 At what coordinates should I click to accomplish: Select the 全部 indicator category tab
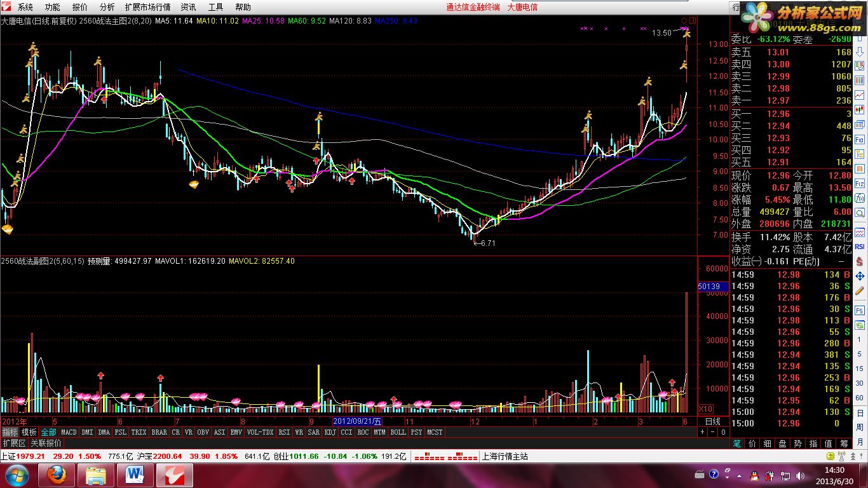(x=49, y=432)
